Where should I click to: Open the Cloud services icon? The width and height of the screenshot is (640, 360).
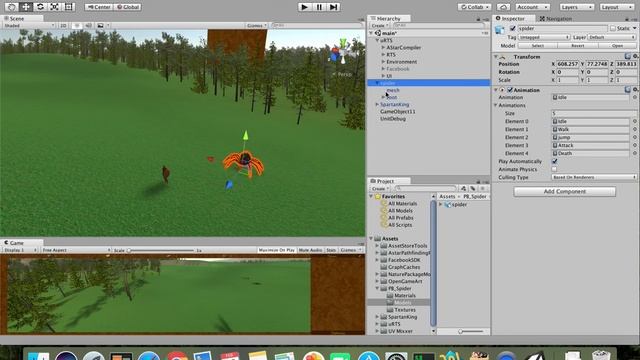(503, 7)
